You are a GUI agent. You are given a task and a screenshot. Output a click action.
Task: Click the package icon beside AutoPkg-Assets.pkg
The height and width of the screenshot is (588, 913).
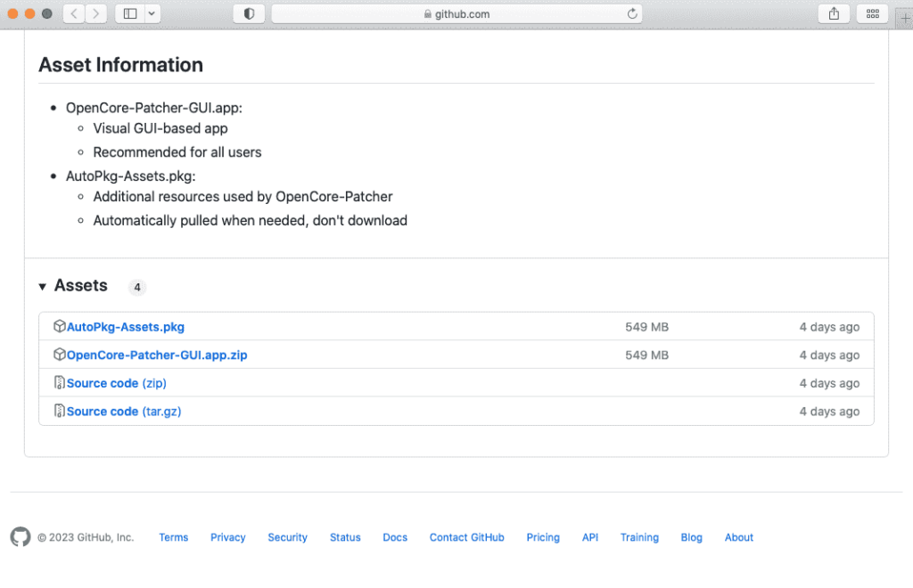[x=59, y=326]
